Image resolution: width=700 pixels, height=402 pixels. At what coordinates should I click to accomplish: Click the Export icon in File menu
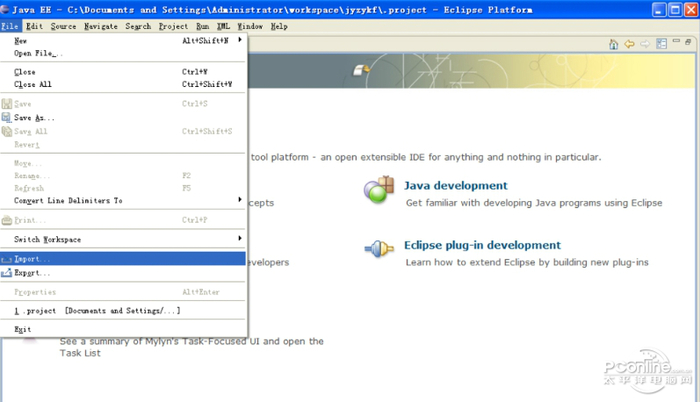7,273
